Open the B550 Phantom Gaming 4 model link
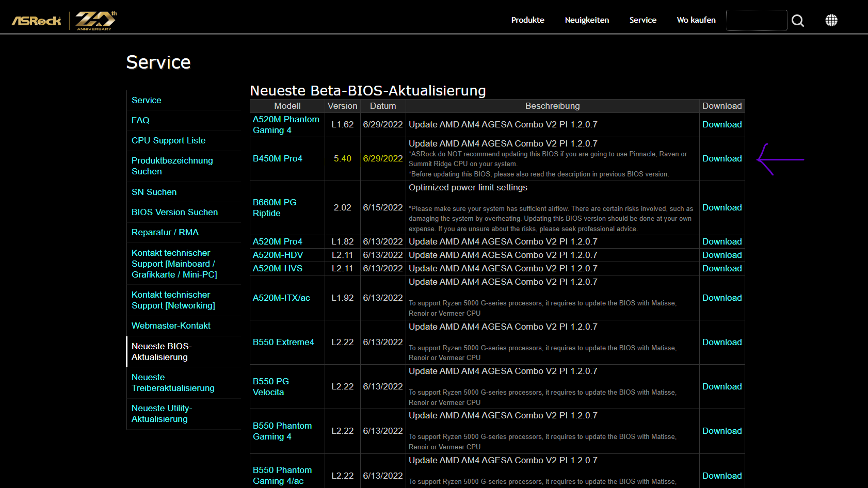 tap(282, 431)
